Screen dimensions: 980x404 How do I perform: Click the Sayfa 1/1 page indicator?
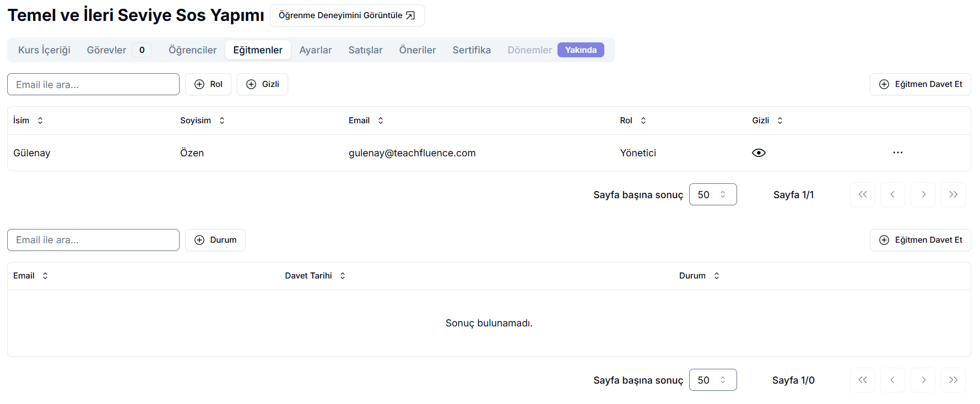[x=793, y=195]
